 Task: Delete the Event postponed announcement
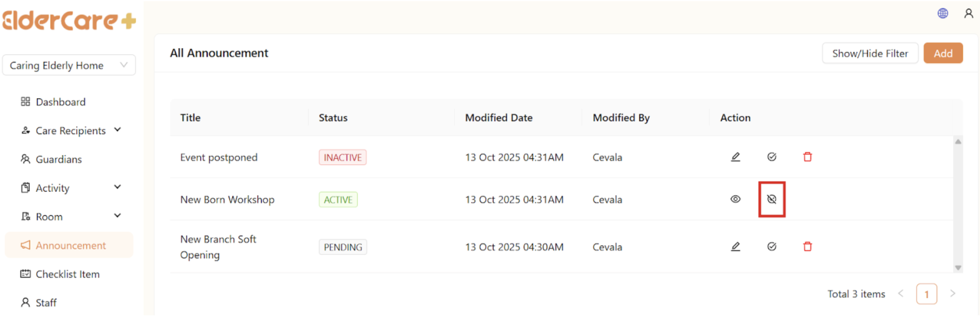tap(807, 157)
